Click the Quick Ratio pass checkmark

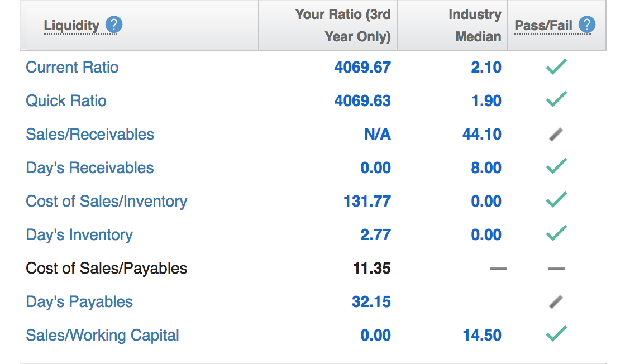pyautogui.click(x=556, y=100)
